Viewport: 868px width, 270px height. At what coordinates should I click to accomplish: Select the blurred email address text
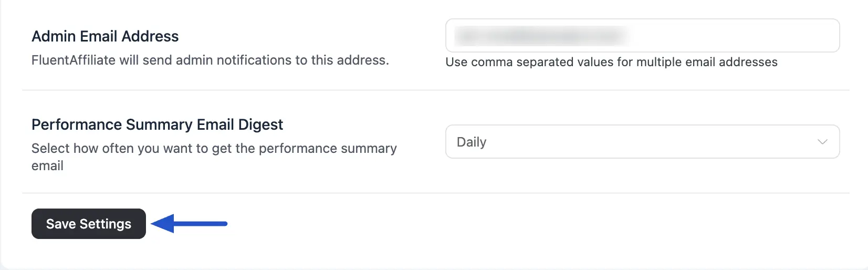541,36
